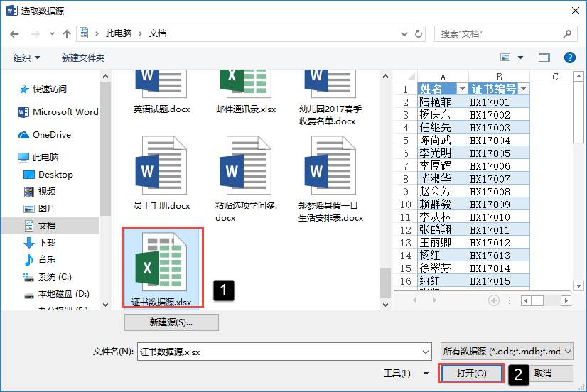Refresh the address bar location
587x392 pixels.
coord(418,33)
